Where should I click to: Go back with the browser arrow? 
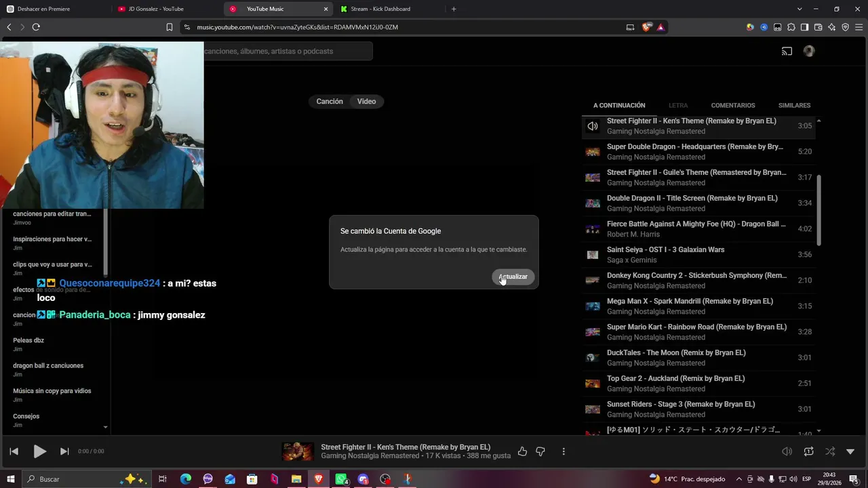tap(9, 27)
